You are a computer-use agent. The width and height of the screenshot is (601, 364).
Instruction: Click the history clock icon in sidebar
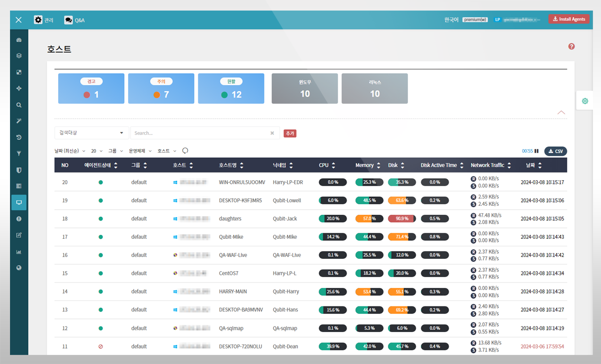[19, 137]
